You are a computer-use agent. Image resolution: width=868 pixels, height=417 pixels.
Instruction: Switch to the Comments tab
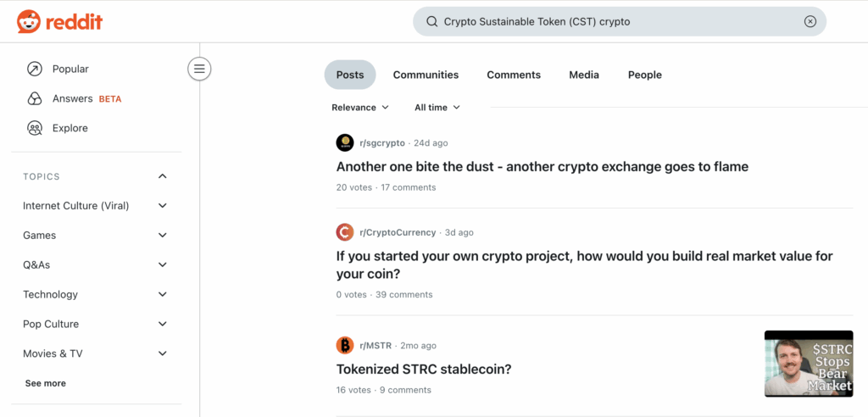tap(514, 75)
